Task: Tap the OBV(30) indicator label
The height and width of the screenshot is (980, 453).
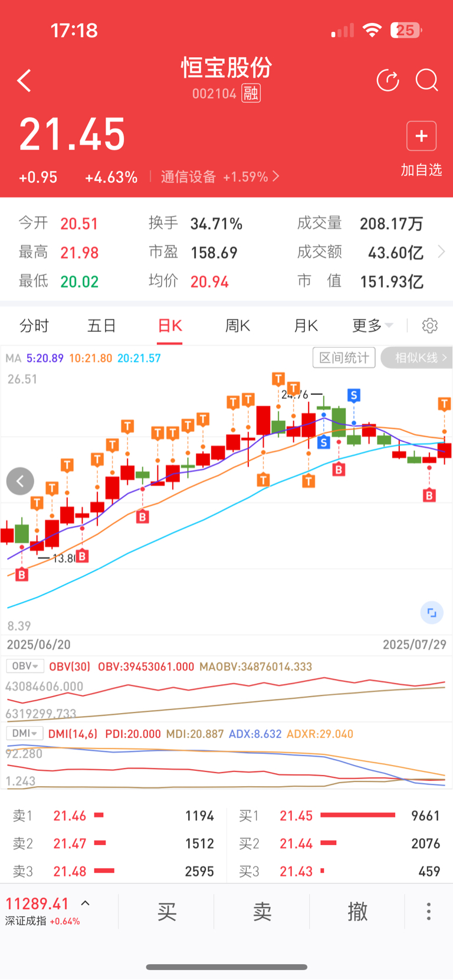Action: [70, 666]
